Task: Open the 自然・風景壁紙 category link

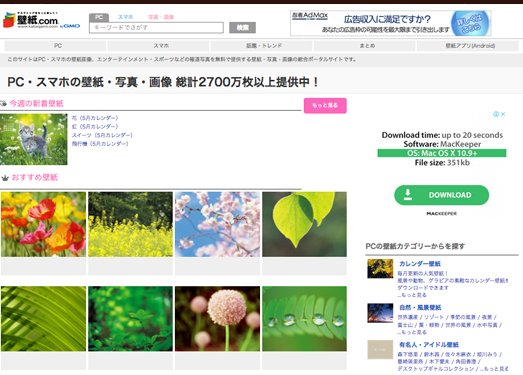Action: coord(420,308)
